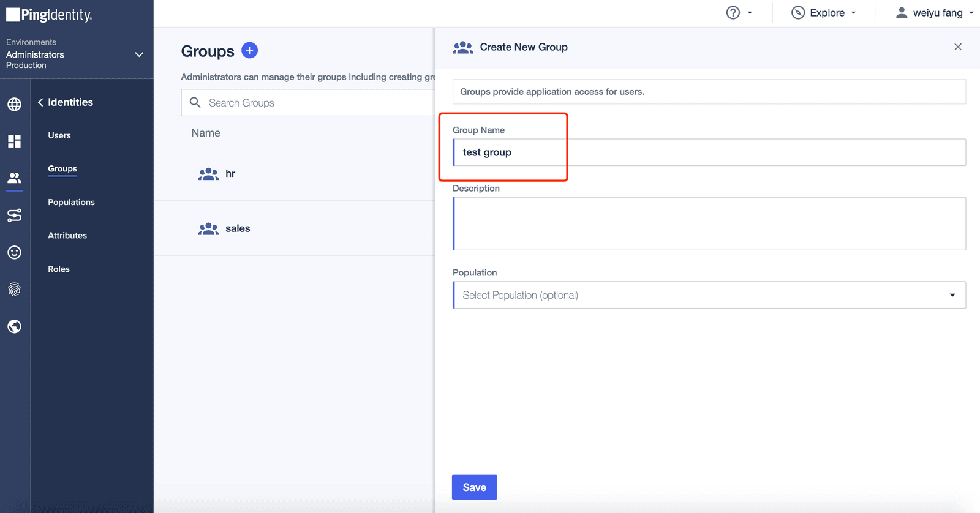Image resolution: width=980 pixels, height=513 pixels.
Task: Open the Experiences smiley sidebar icon
Action: coord(15,252)
